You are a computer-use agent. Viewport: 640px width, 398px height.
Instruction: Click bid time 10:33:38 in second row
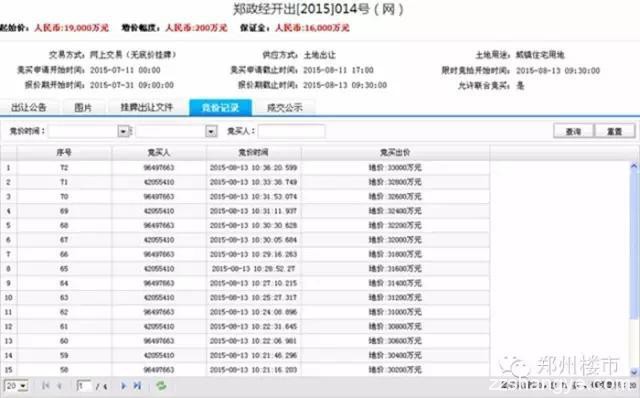point(253,182)
